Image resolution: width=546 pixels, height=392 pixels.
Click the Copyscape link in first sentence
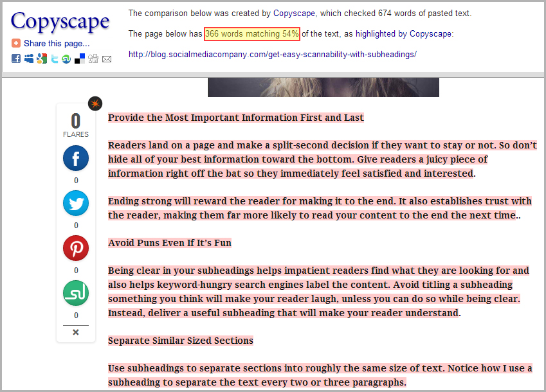click(294, 13)
